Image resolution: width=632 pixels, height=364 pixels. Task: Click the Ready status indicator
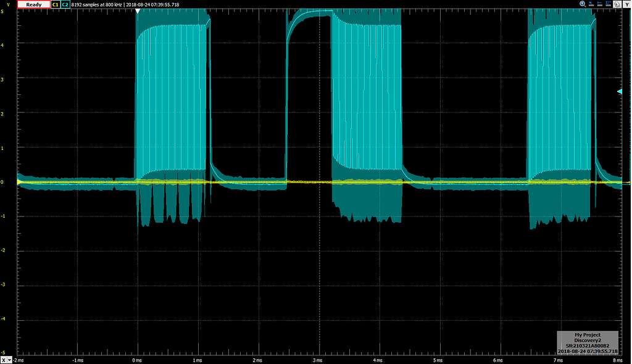[x=33, y=4]
